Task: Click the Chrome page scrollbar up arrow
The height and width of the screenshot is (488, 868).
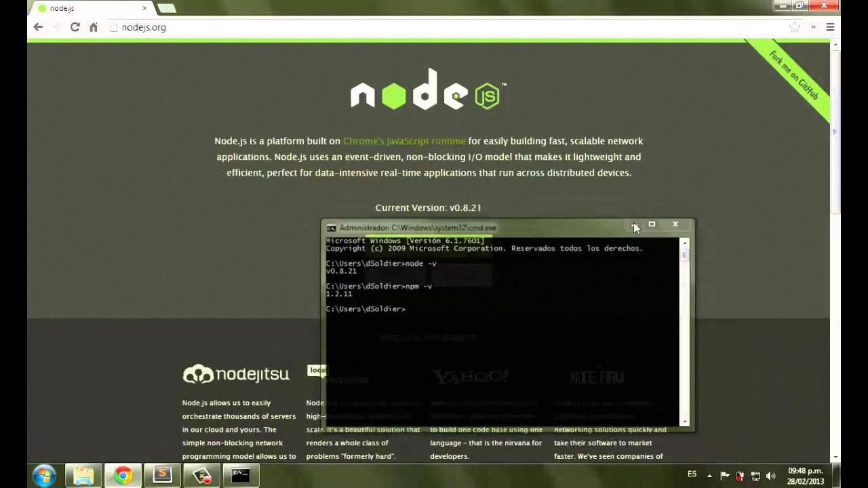Action: [835, 44]
